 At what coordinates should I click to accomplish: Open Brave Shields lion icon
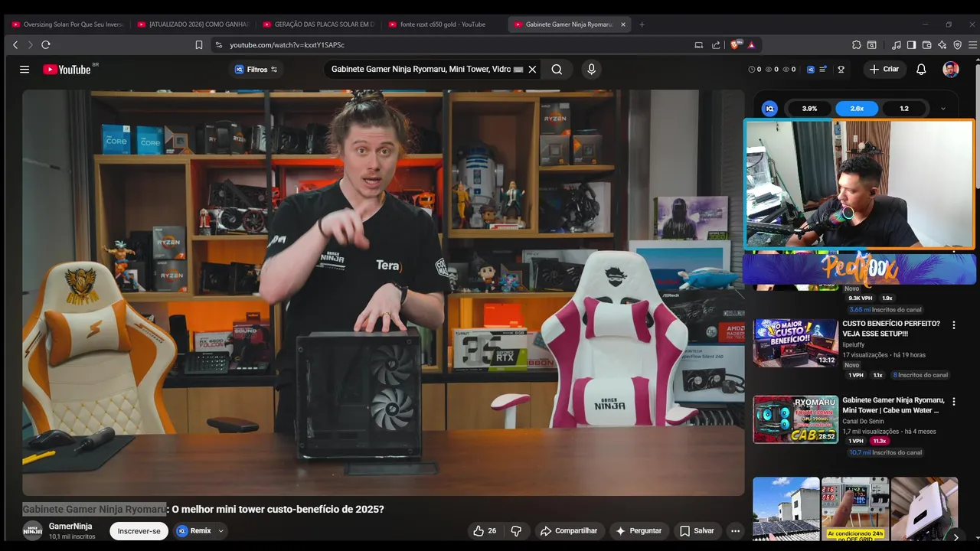click(737, 44)
